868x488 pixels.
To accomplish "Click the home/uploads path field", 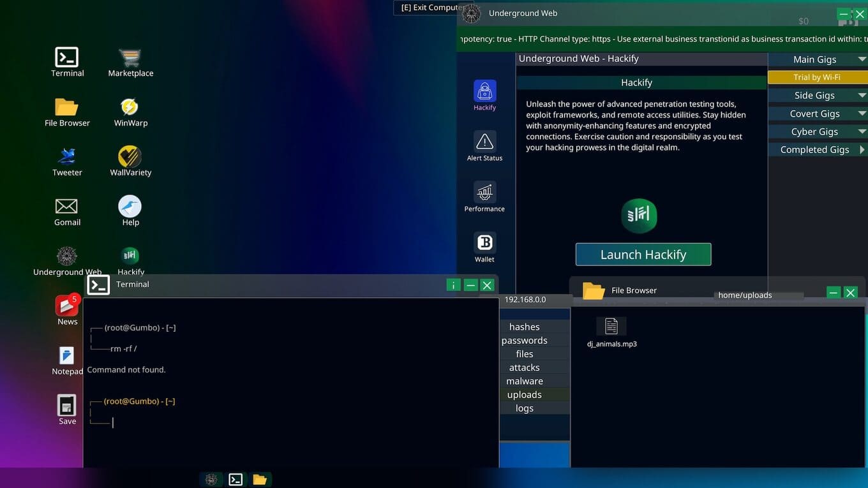I will pos(758,295).
